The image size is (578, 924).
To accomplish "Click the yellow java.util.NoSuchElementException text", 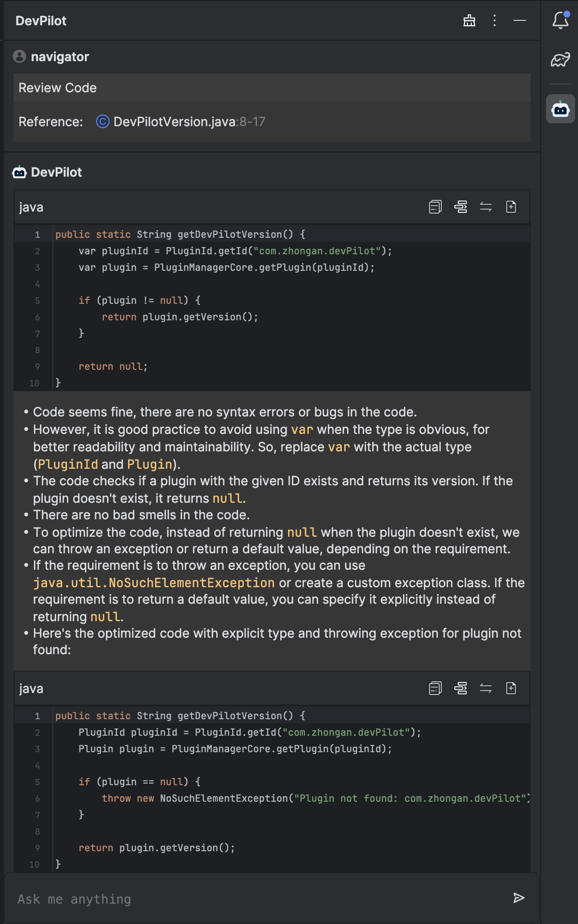I will point(154,583).
